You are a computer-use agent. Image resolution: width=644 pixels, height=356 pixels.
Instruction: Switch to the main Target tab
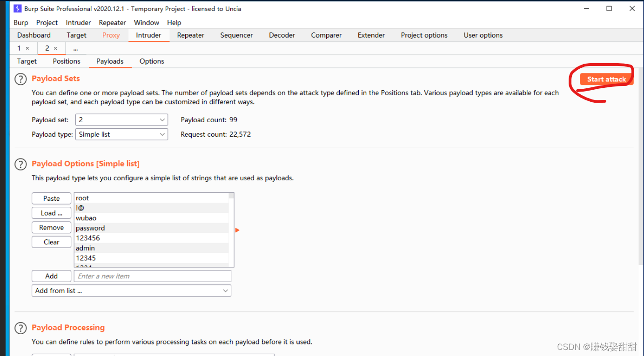(x=76, y=35)
